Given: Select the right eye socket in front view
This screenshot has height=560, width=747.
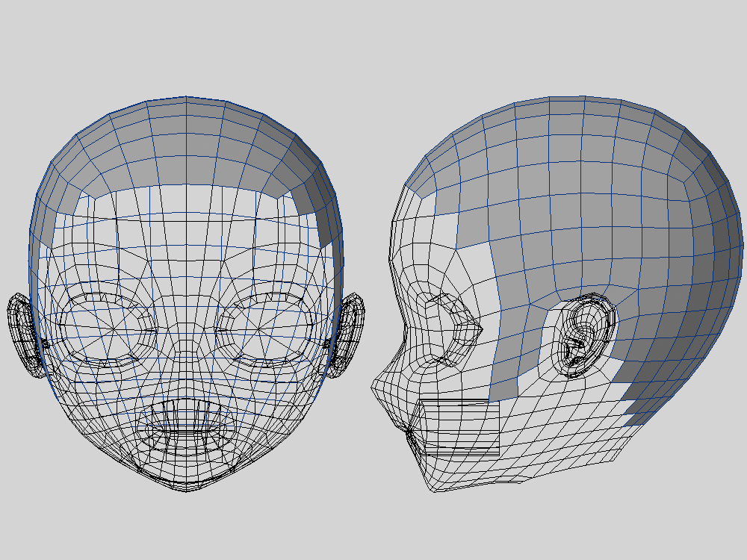Looking at the screenshot, I should click(x=267, y=326).
